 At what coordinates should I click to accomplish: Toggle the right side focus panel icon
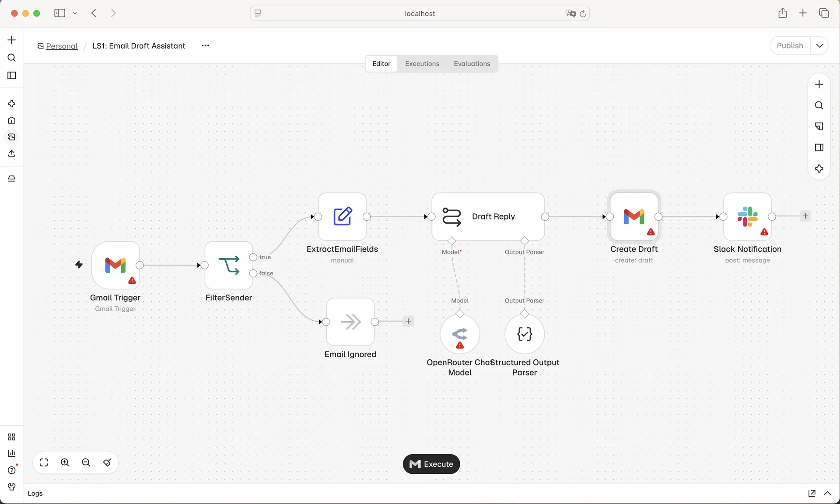819,147
